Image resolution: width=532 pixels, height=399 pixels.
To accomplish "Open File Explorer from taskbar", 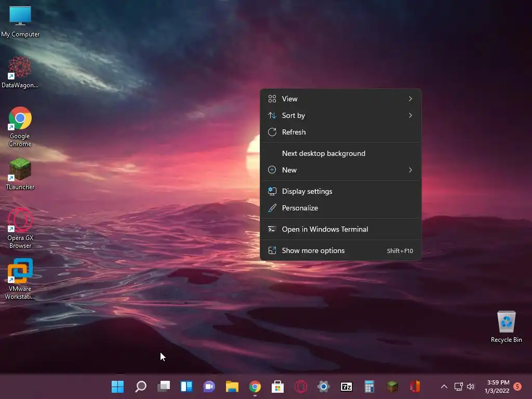I will [x=232, y=387].
